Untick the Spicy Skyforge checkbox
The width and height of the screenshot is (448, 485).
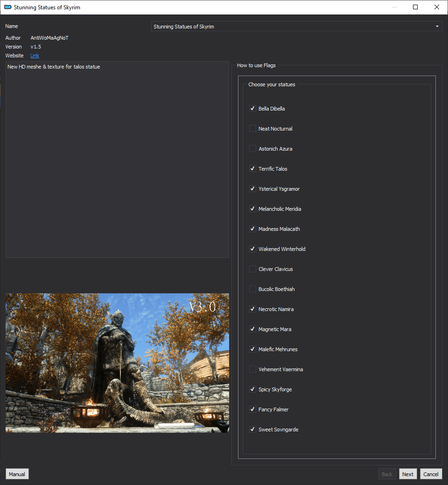pos(252,389)
